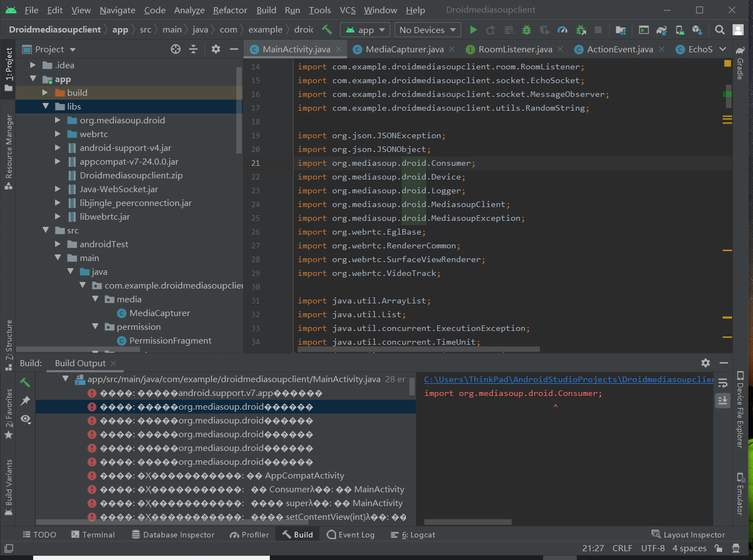753x560 pixels.
Task: Click the pin tab icon in Build panel
Action: click(x=25, y=401)
